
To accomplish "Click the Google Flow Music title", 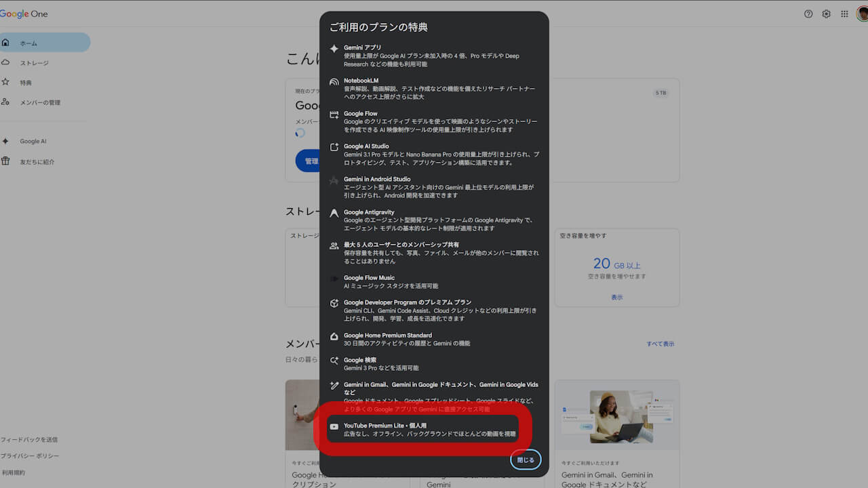I will [x=369, y=278].
